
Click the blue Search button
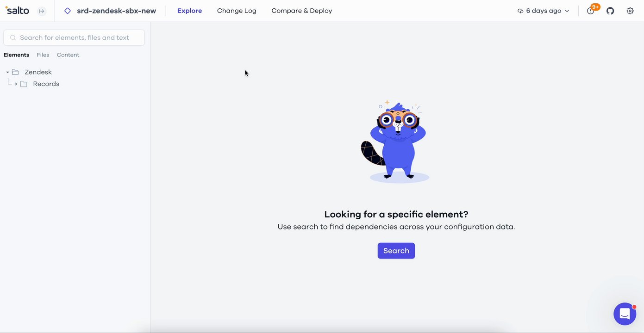(x=396, y=251)
